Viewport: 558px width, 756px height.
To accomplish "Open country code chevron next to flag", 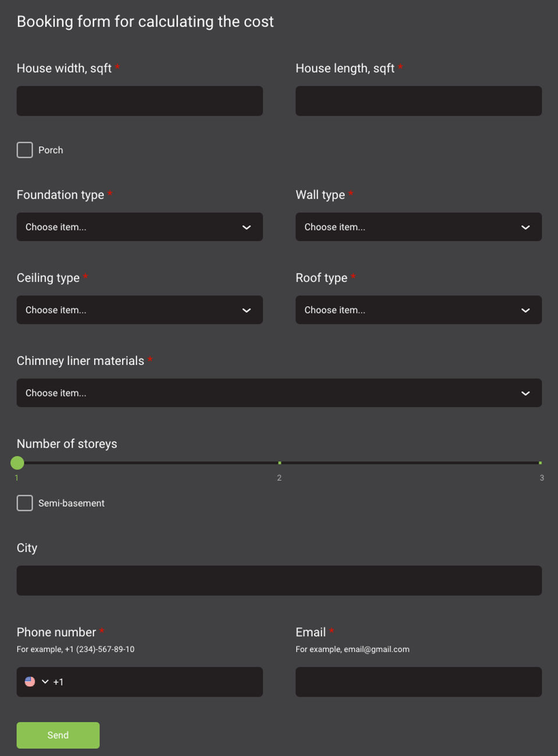I will click(45, 682).
